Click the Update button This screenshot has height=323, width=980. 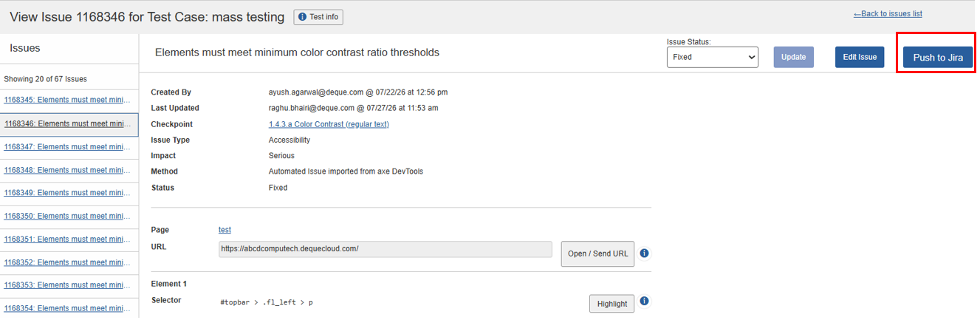coord(794,57)
